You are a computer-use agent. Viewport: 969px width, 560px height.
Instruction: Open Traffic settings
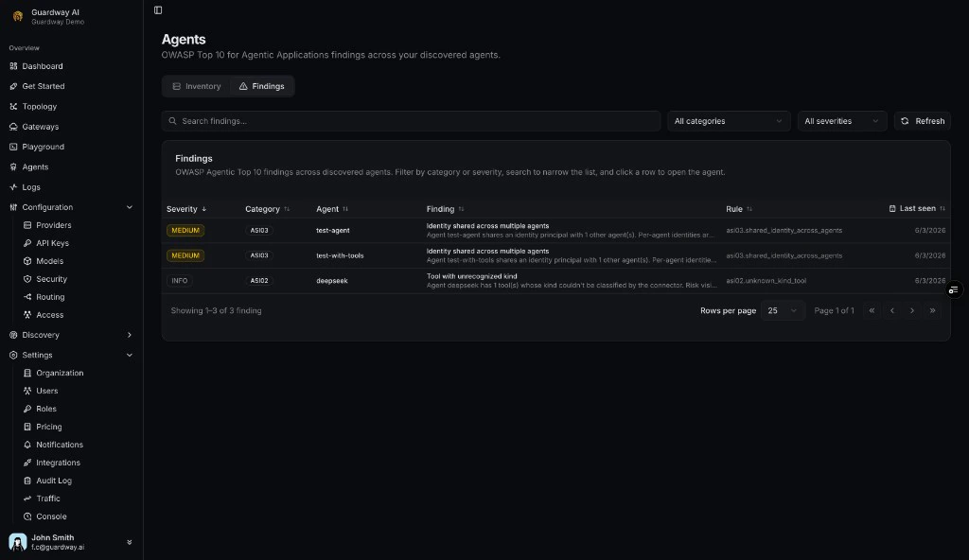coord(42,499)
